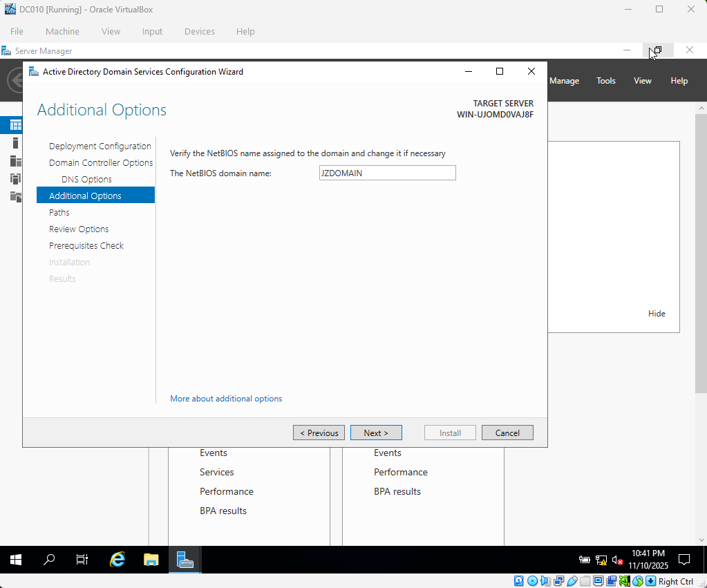Open File Explorer from the taskbar

[x=151, y=560]
